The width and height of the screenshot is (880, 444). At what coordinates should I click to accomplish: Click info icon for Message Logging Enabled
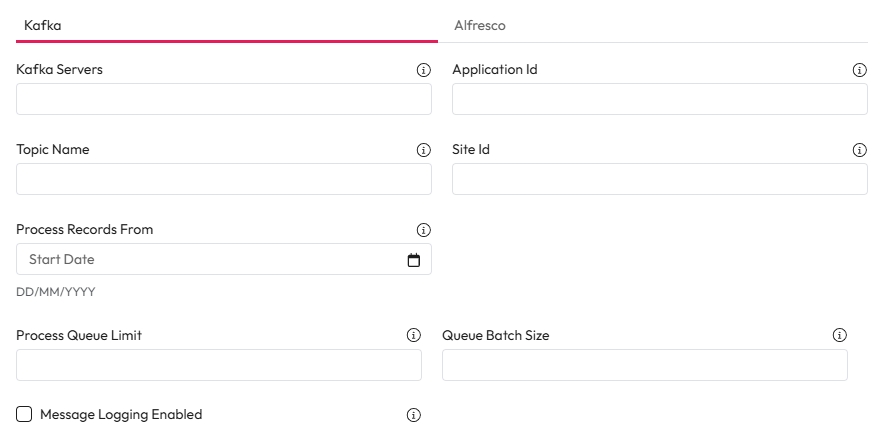click(x=413, y=415)
